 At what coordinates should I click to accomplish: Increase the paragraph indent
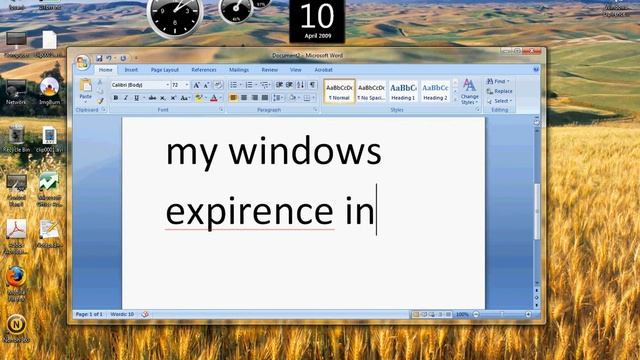[290, 85]
